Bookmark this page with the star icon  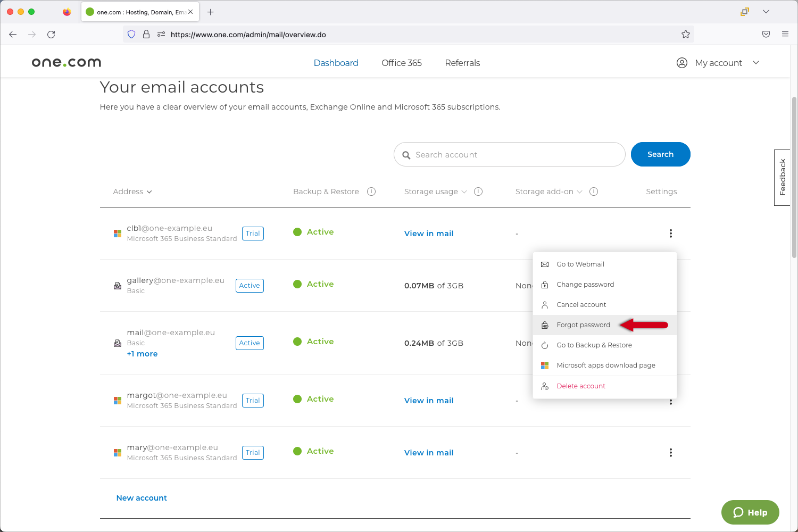[x=685, y=35]
